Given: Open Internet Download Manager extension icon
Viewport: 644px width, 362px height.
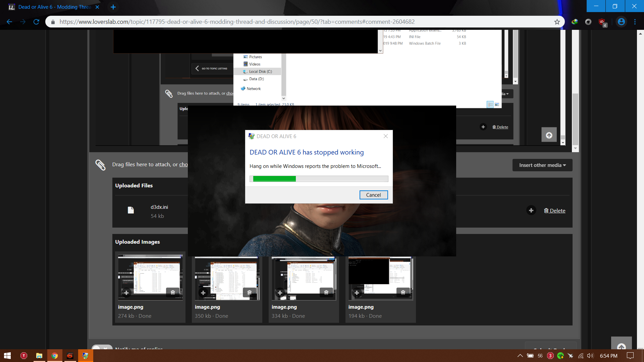Looking at the screenshot, I should [x=575, y=22].
